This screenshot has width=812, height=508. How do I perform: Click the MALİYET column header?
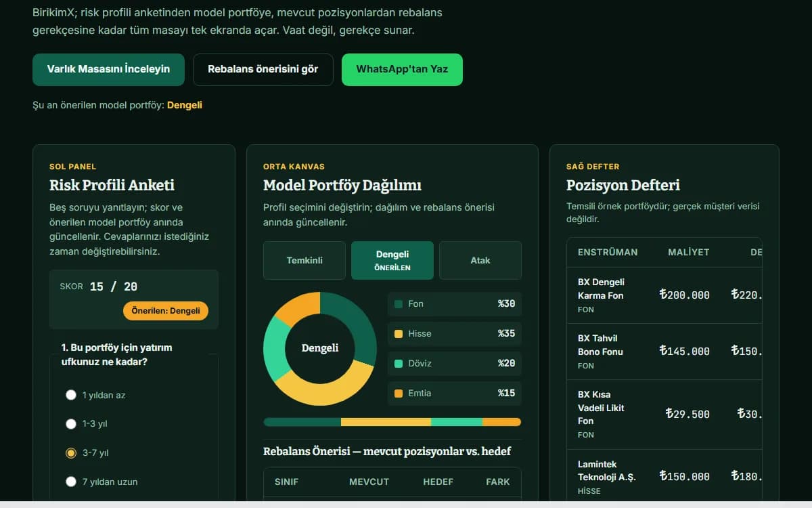(x=689, y=252)
